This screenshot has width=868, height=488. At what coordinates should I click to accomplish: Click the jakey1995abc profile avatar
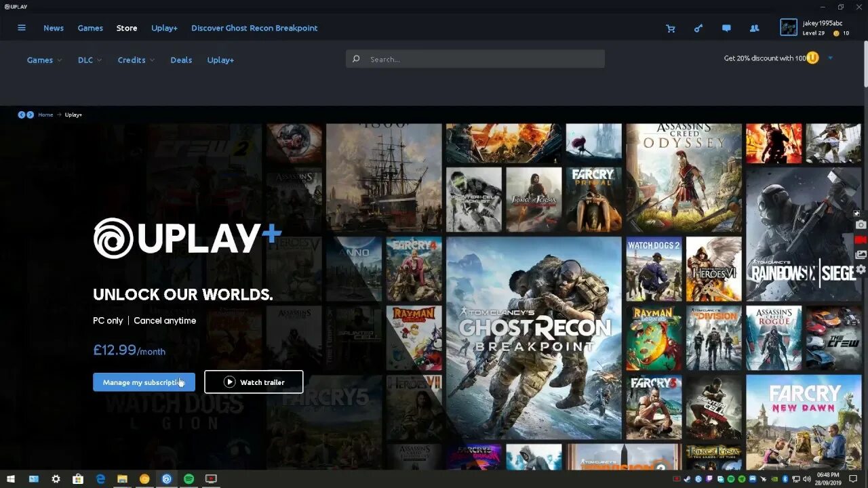click(789, 28)
